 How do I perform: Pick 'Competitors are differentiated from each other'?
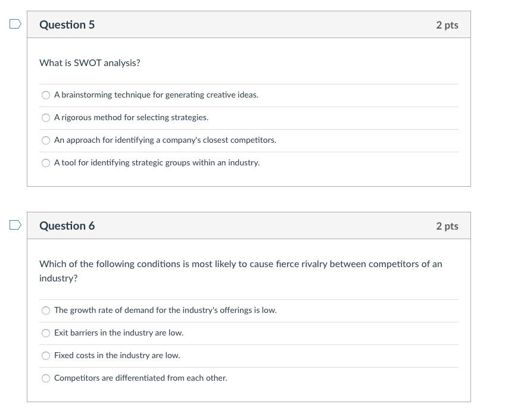click(46, 378)
